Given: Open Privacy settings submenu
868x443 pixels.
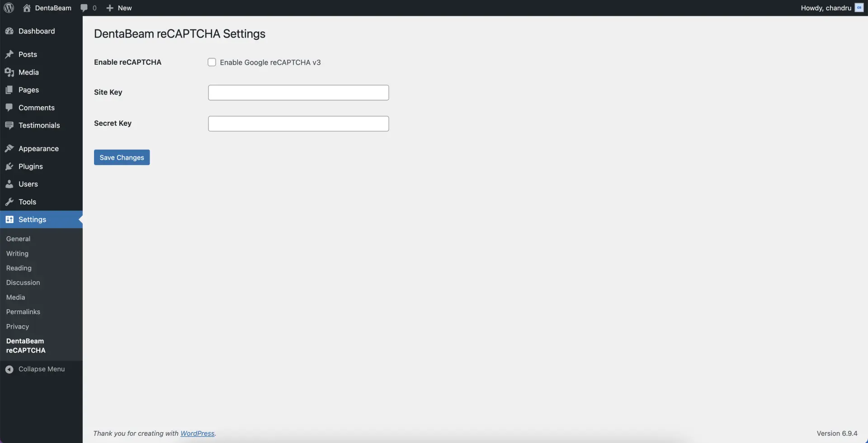Looking at the screenshot, I should click(x=18, y=326).
